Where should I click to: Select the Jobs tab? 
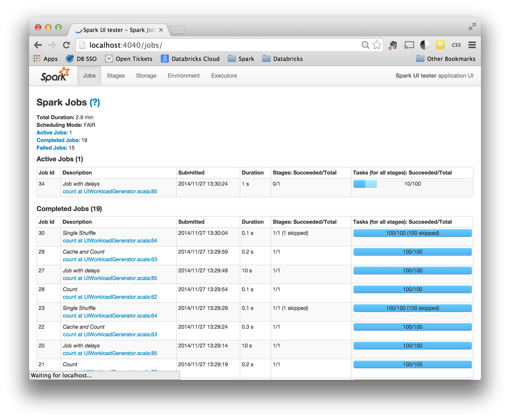click(x=89, y=76)
